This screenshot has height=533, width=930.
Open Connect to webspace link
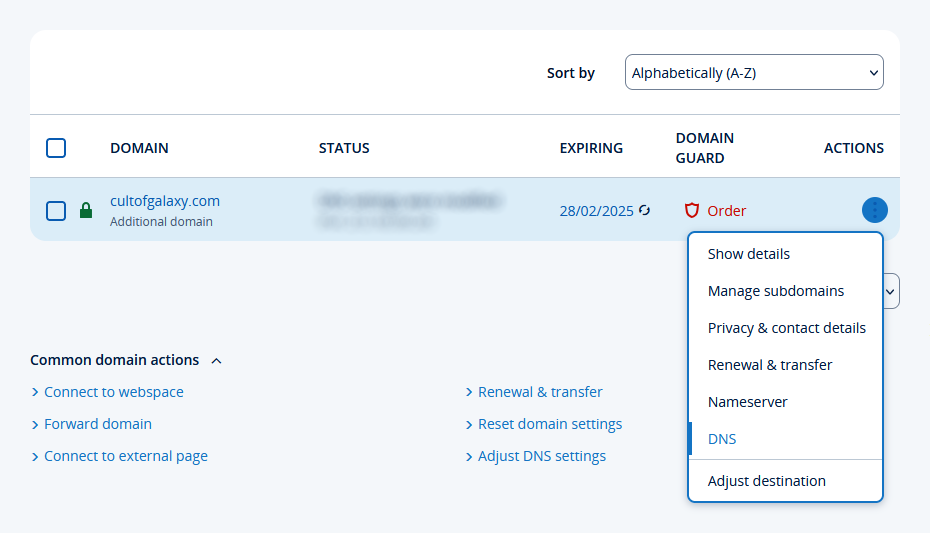click(113, 392)
